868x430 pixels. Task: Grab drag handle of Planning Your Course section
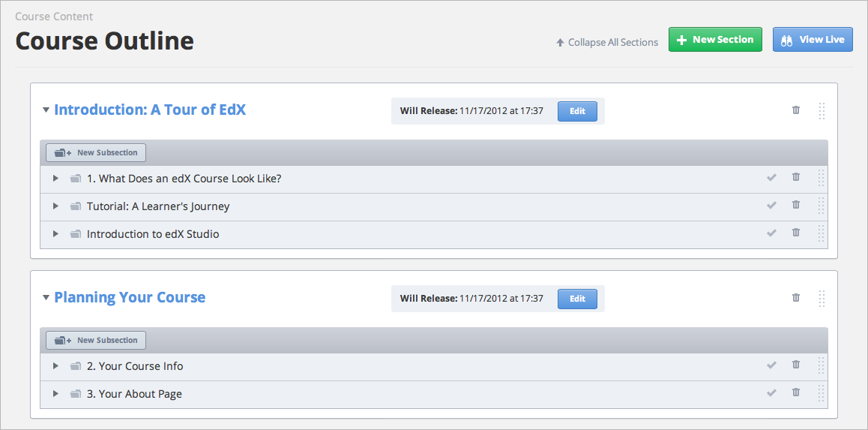pos(822,299)
